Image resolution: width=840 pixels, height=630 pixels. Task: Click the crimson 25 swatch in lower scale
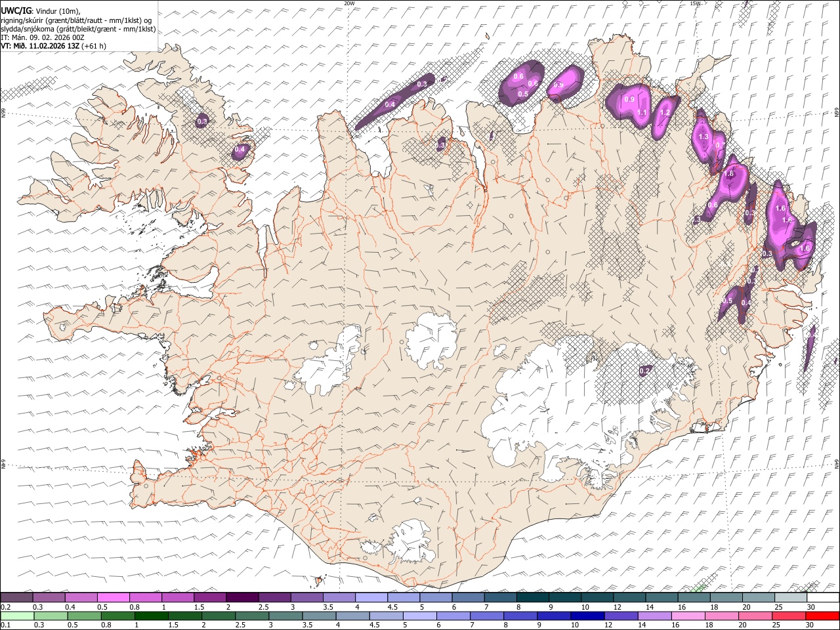[789, 616]
